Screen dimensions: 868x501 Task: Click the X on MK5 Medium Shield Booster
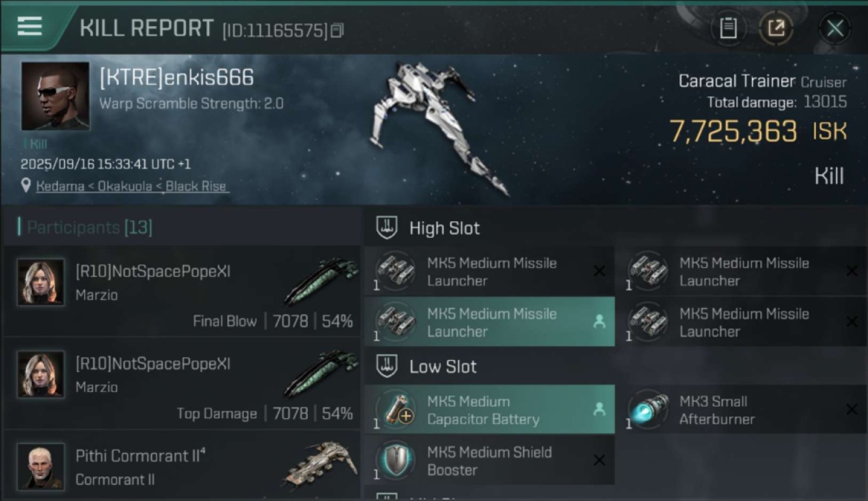(x=599, y=460)
